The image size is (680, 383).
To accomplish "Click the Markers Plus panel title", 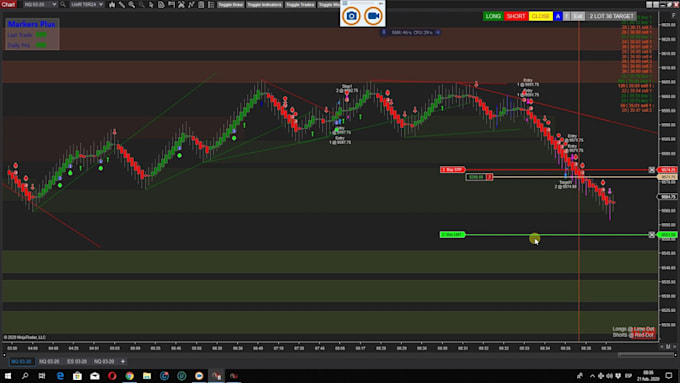I will tap(32, 24).
